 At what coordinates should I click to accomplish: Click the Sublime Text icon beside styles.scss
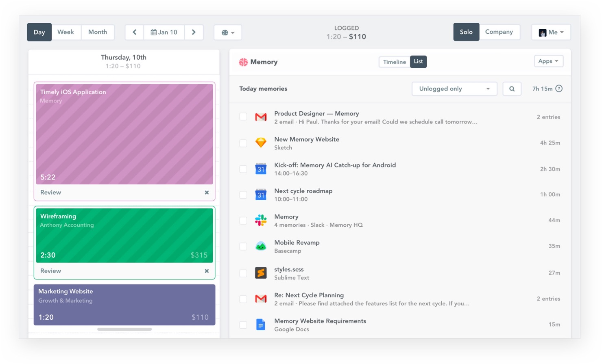[x=260, y=273]
